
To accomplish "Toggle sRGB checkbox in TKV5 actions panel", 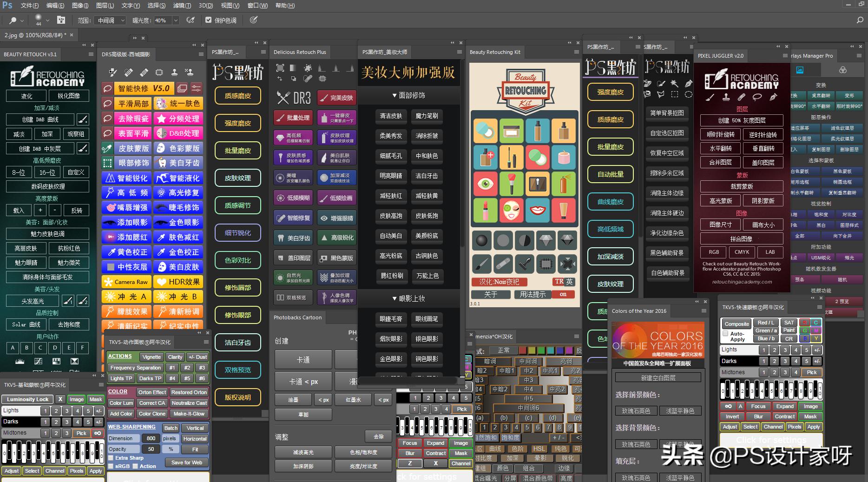I will (111, 466).
